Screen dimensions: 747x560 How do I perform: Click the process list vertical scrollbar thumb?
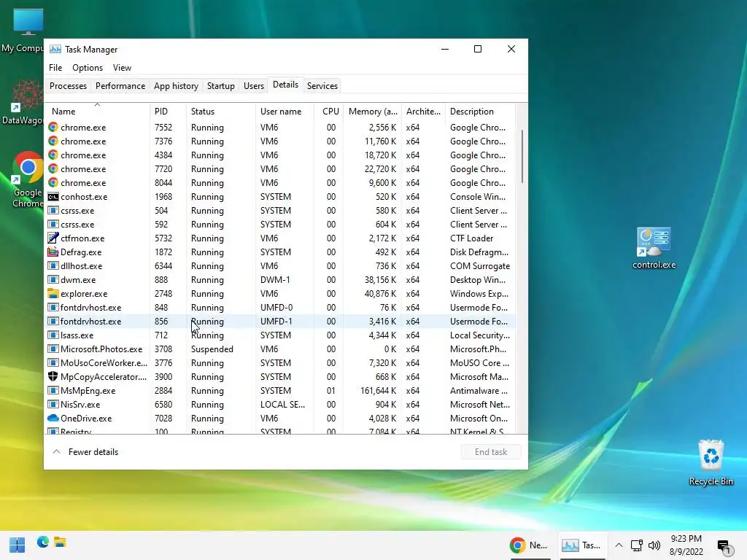pos(522,156)
